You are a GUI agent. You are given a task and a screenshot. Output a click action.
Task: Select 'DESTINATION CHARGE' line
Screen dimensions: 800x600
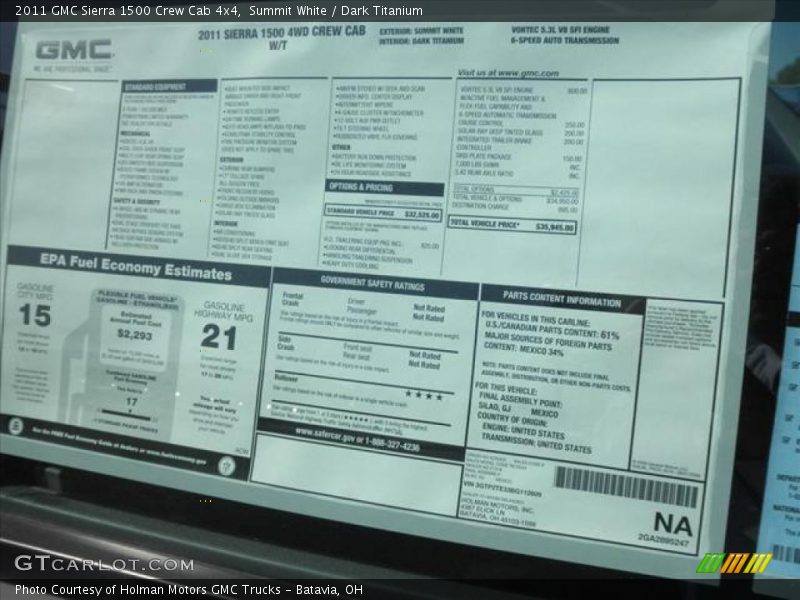pyautogui.click(x=515, y=208)
